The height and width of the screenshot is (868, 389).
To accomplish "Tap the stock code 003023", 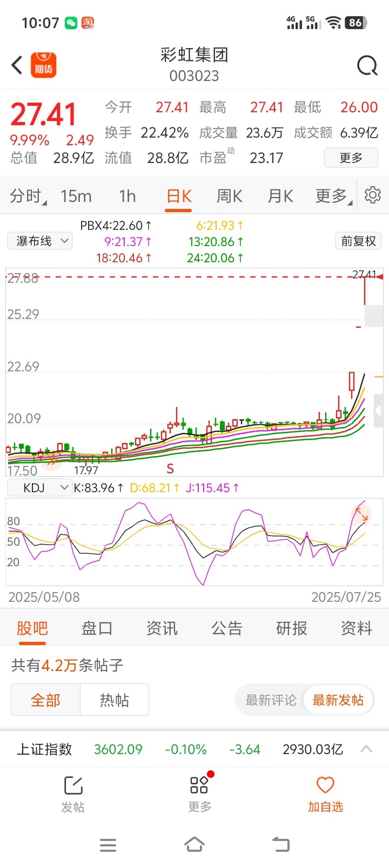I will [x=194, y=76].
